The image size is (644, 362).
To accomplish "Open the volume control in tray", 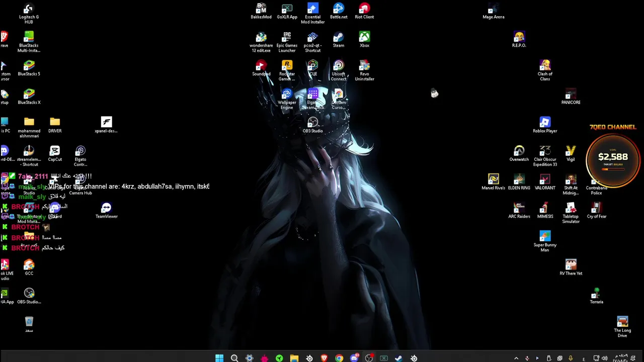I will [604, 358].
